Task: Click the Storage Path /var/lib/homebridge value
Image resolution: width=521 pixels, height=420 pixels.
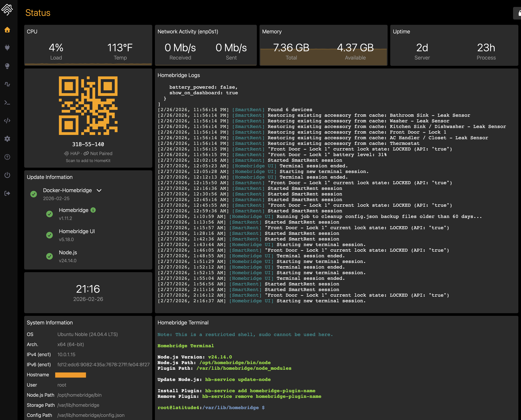Action: (78, 405)
